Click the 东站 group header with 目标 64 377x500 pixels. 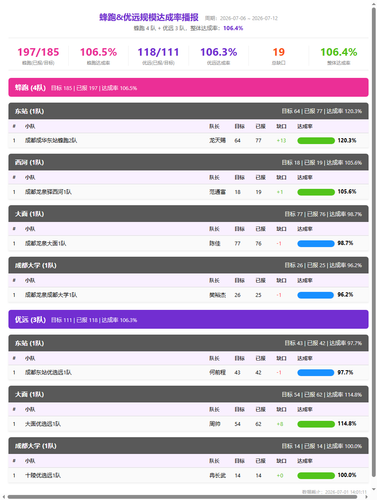tap(188, 111)
